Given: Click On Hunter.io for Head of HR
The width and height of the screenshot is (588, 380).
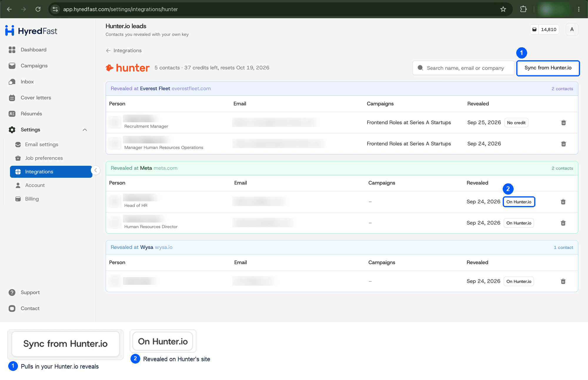Looking at the screenshot, I should pyautogui.click(x=519, y=202).
